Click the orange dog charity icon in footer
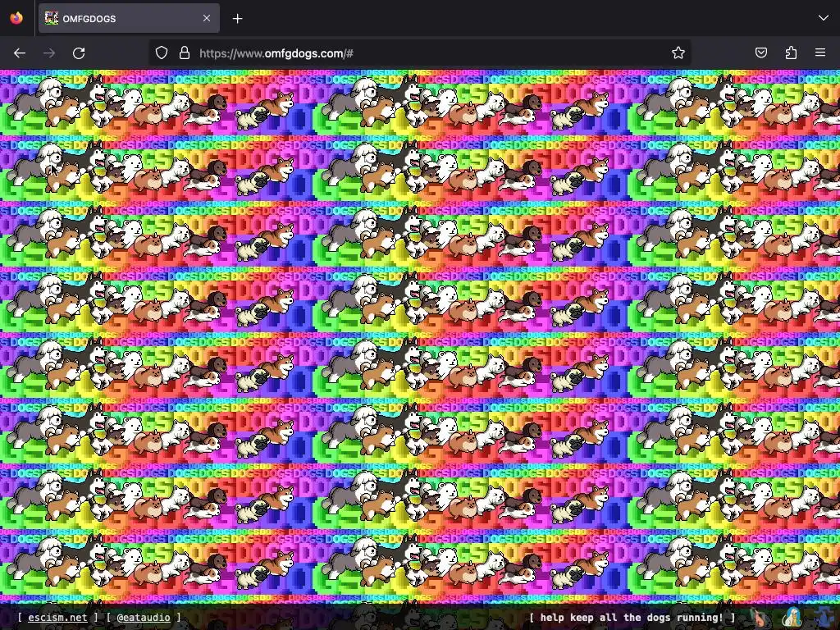 [759, 617]
